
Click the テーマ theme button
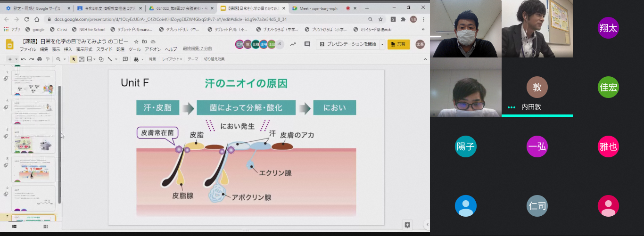pos(193,59)
